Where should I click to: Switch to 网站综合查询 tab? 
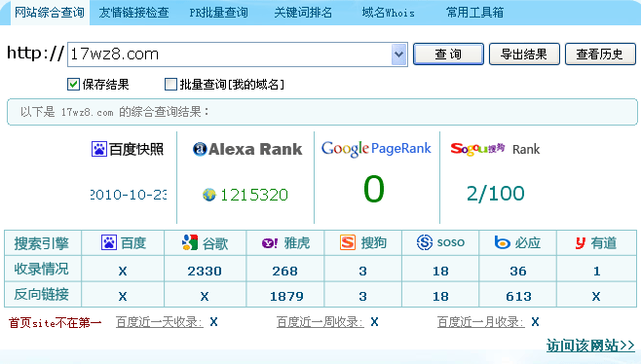point(50,13)
